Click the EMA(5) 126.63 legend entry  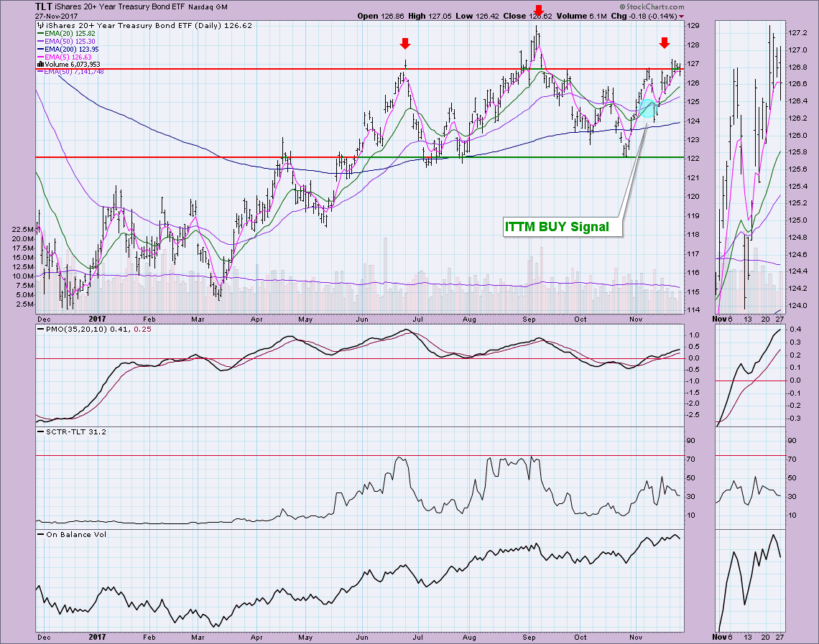(65, 57)
